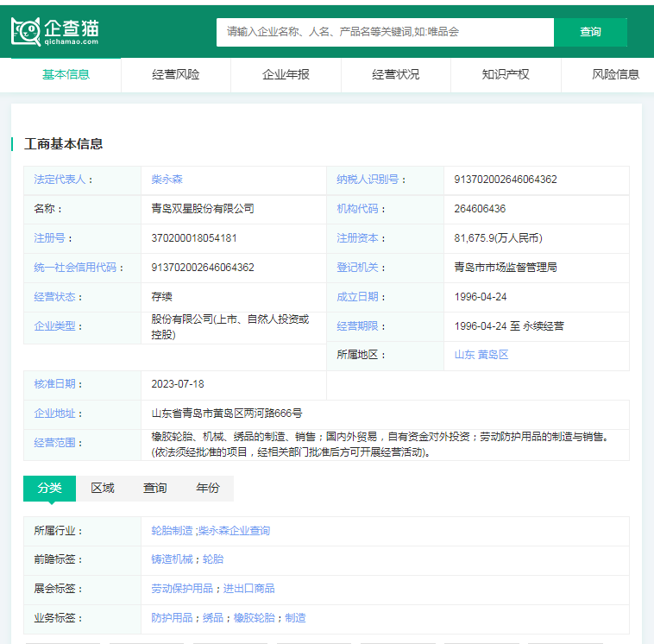Click the 橡胶轮胎 business tag
Viewport: 654px width, 644px height.
(254, 618)
